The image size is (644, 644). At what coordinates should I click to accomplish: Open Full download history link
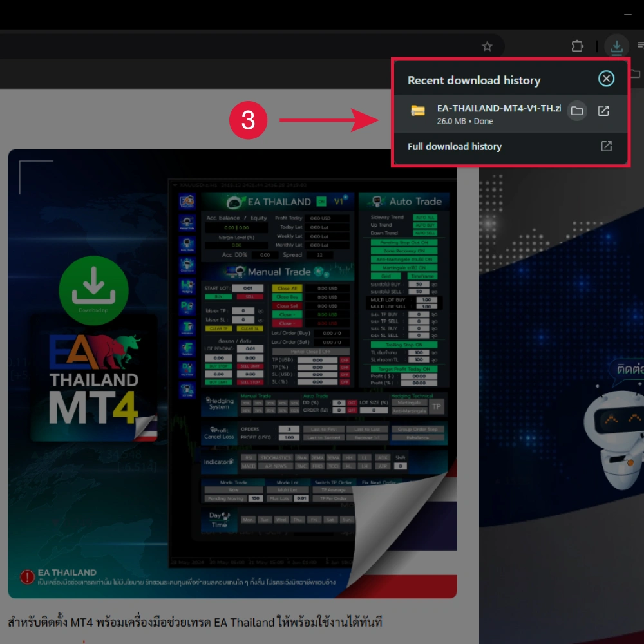click(453, 146)
